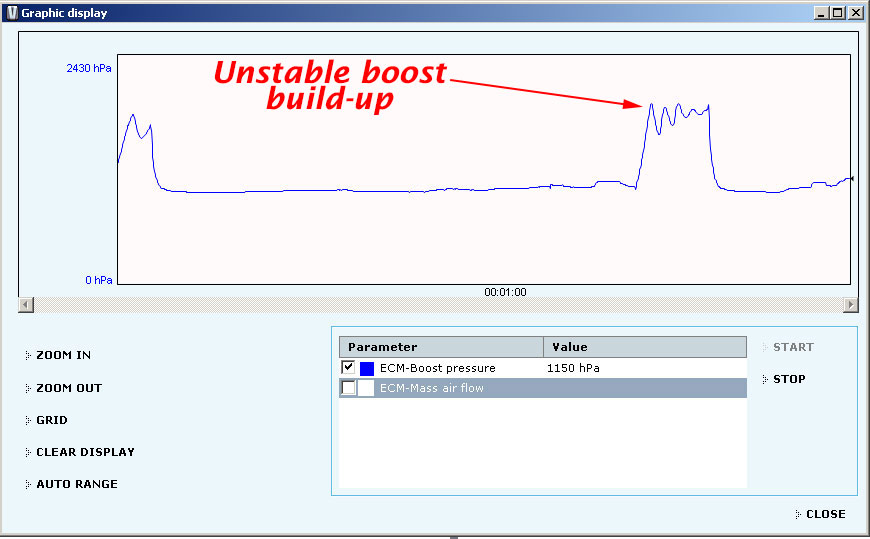Apply AUTO RANGE to the graph

click(72, 484)
